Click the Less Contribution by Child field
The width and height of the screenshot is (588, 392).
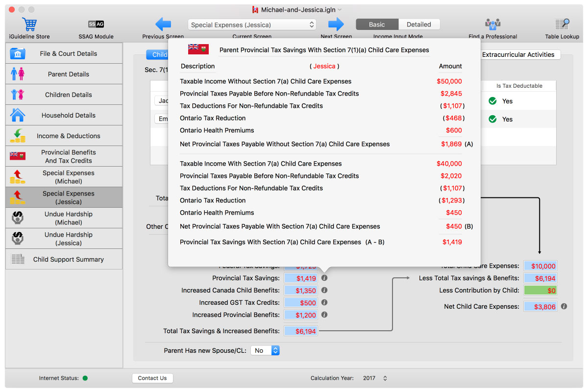[540, 290]
